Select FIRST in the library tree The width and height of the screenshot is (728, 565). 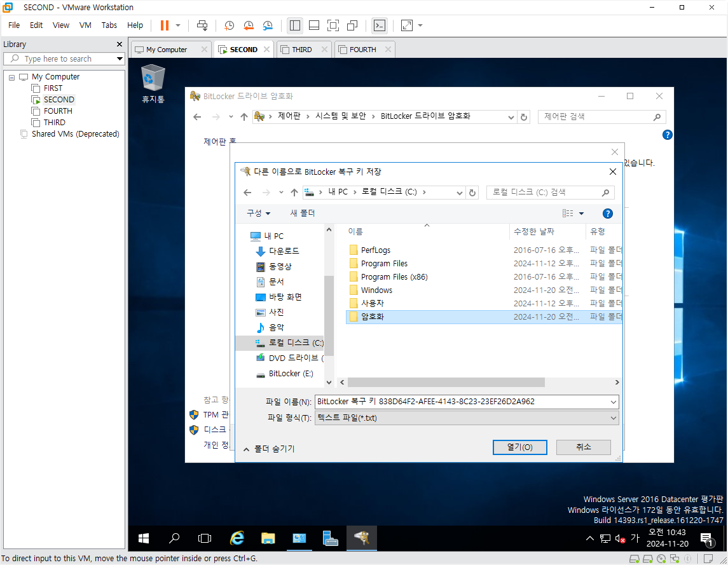pos(53,88)
